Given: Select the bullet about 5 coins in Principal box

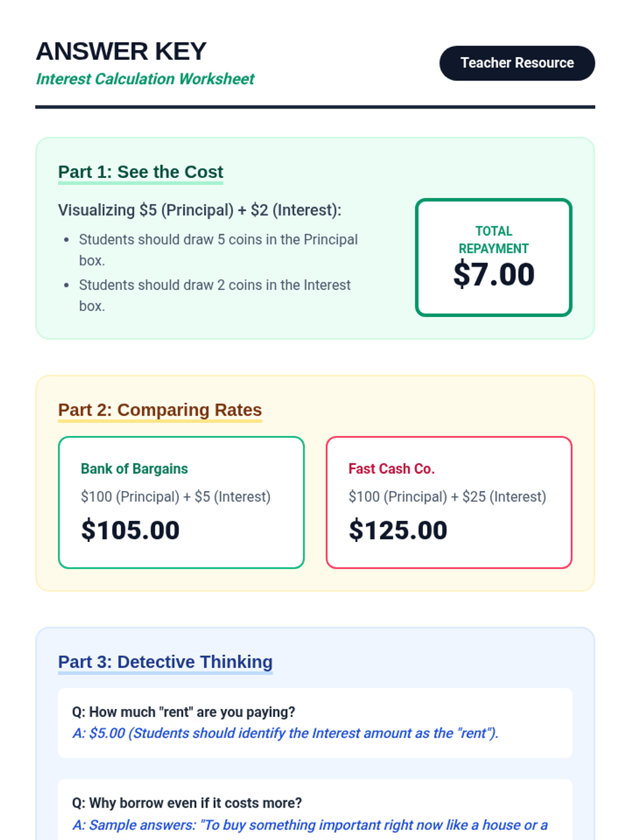Looking at the screenshot, I should [218, 240].
